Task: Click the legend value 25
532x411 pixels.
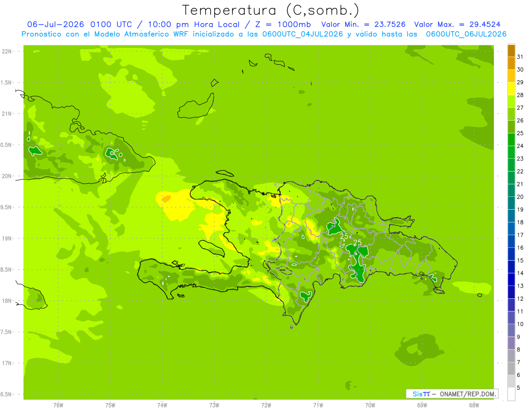Action: 520,133
